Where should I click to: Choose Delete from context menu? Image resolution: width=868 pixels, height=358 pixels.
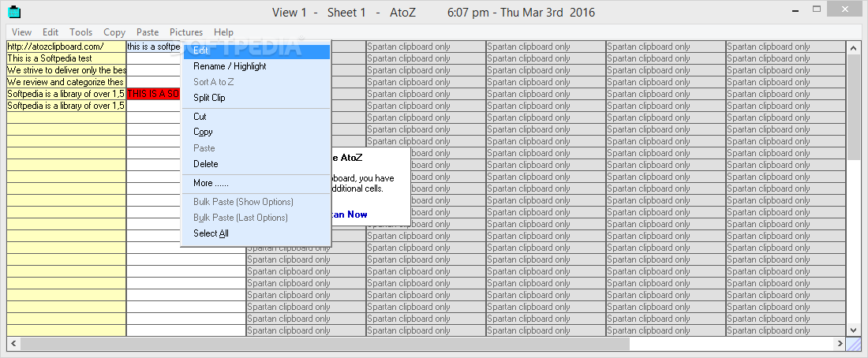click(x=256, y=164)
